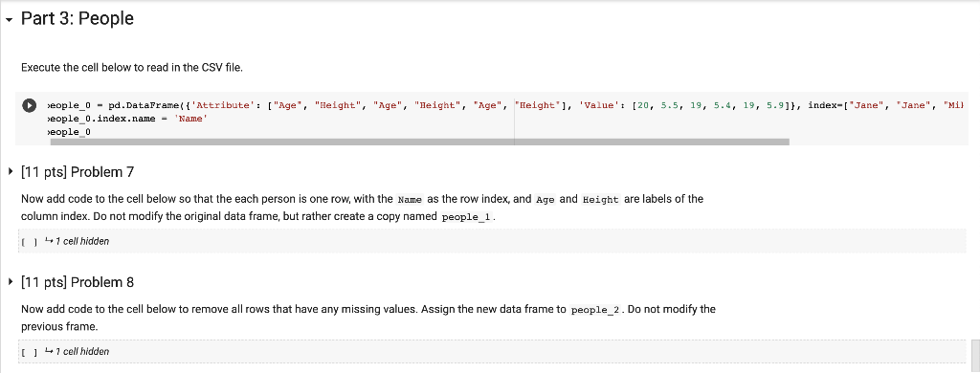Click the code cell horizontal scrollbar
Image resolution: width=980 pixels, height=373 pixels.
click(x=419, y=142)
